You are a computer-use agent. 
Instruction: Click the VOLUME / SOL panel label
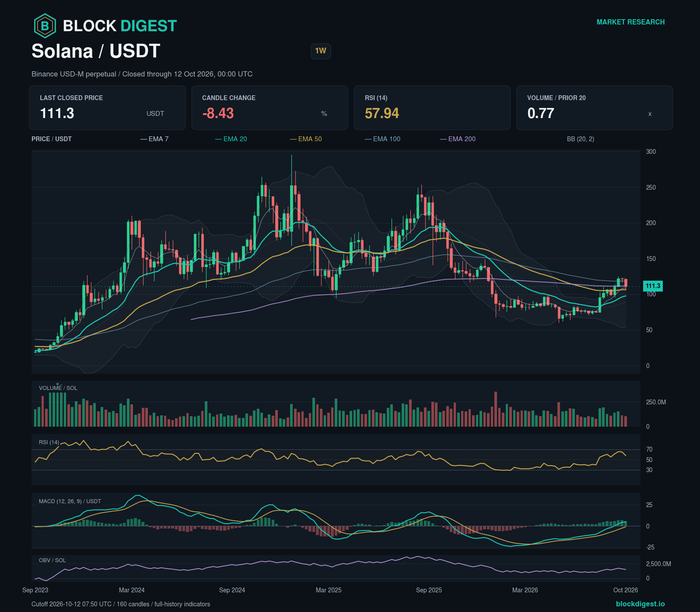pyautogui.click(x=58, y=388)
